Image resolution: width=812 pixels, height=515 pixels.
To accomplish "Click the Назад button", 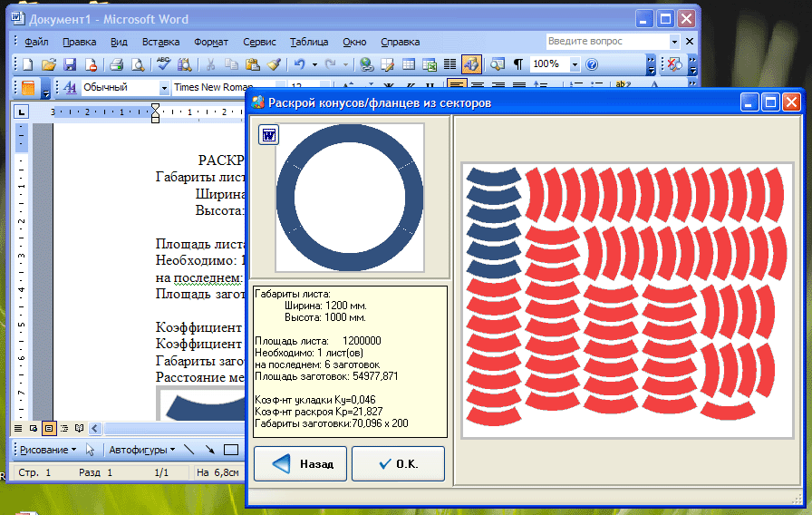I will click(300, 463).
